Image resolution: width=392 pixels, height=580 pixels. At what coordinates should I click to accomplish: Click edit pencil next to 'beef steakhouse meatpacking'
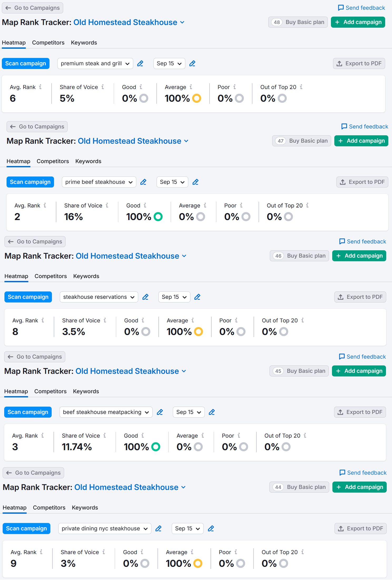point(160,412)
